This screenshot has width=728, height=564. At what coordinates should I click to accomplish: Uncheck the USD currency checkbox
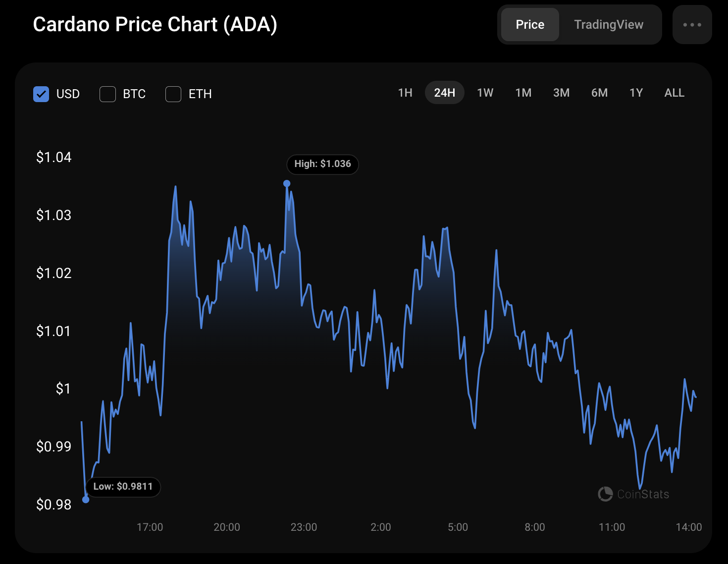point(41,94)
